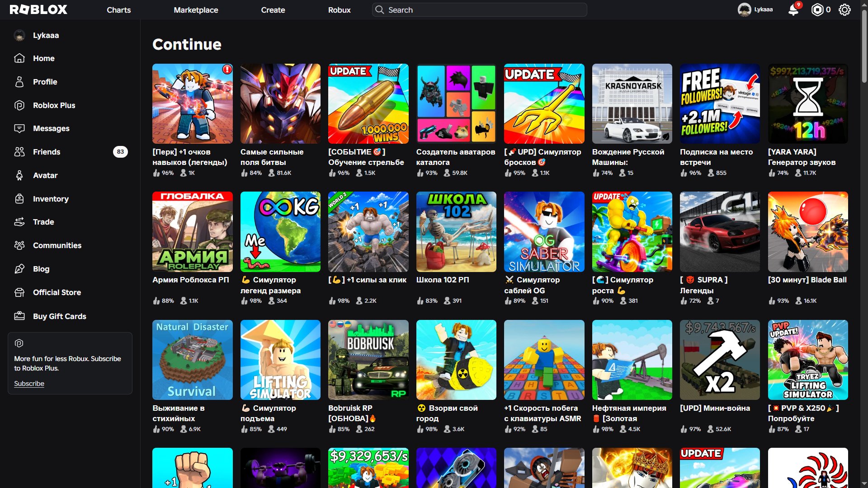Open the 'Мини-война' x2 hammer thumbnail

(720, 360)
